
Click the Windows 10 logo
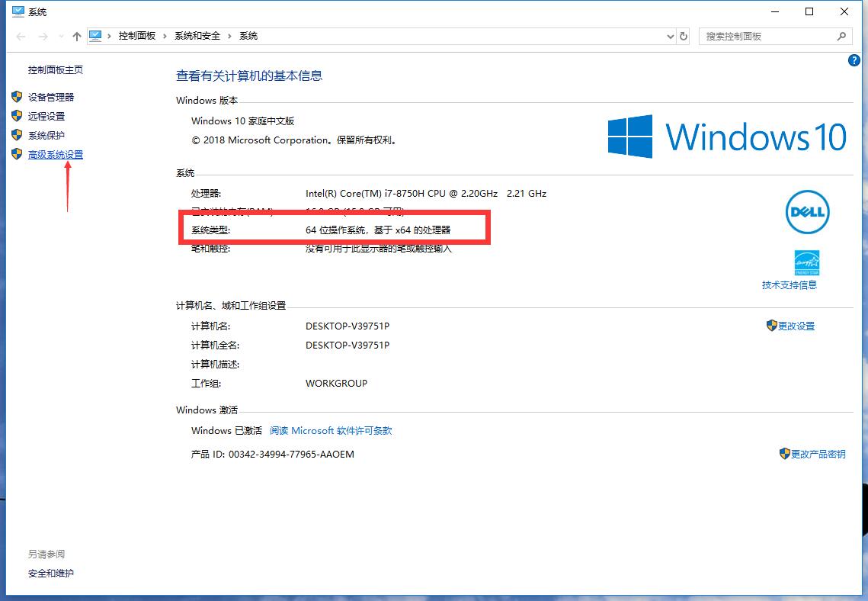[727, 137]
